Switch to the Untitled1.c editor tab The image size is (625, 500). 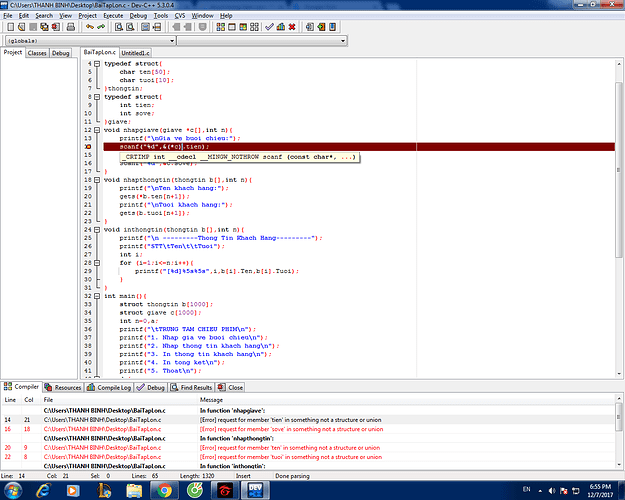click(x=138, y=52)
